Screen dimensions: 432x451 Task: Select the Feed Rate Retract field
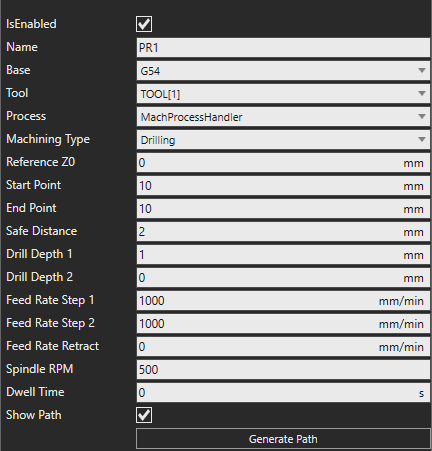pos(283,347)
